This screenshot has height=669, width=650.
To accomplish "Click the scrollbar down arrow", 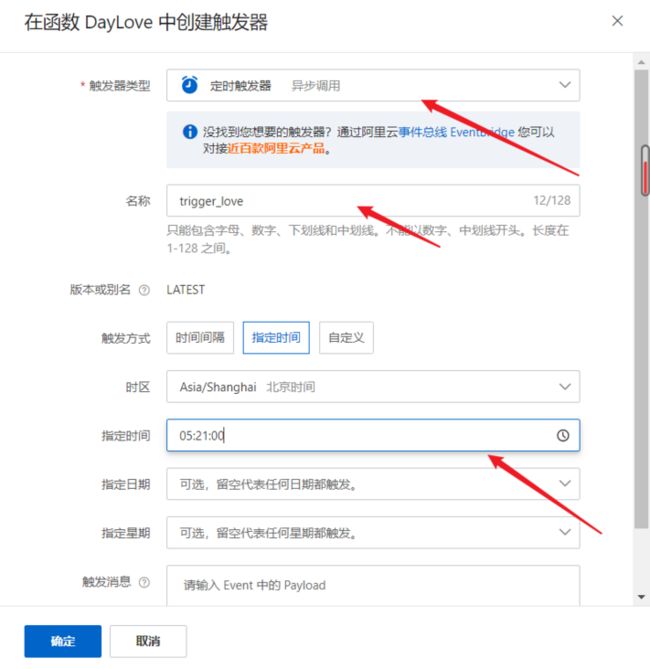I will [641, 597].
